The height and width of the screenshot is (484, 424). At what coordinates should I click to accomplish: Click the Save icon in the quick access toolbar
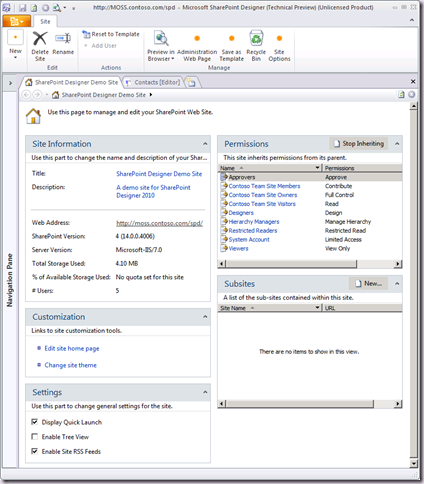(x=22, y=7)
